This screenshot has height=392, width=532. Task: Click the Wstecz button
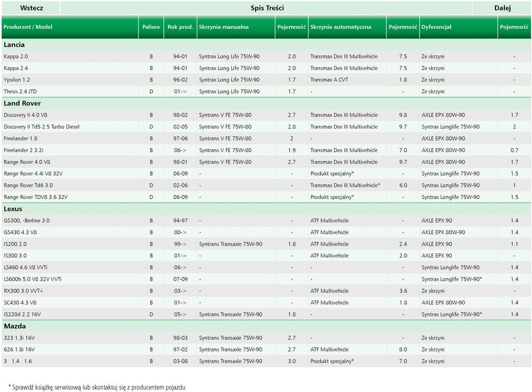tap(31, 8)
